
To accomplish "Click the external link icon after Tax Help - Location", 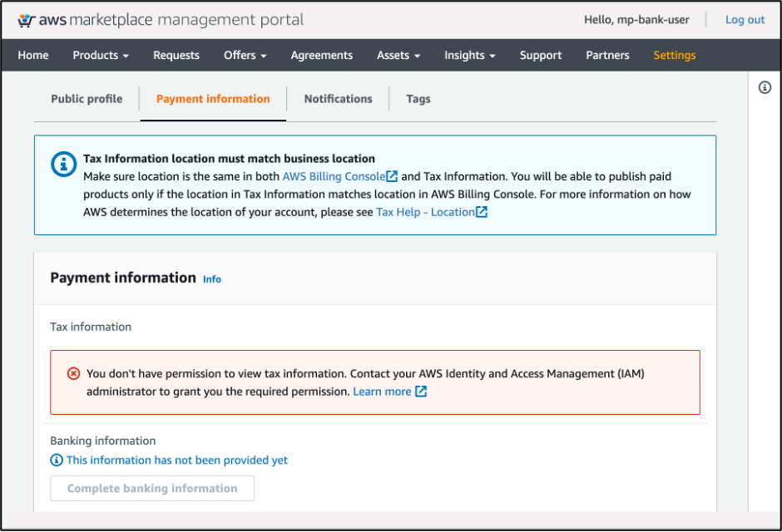I will point(483,211).
